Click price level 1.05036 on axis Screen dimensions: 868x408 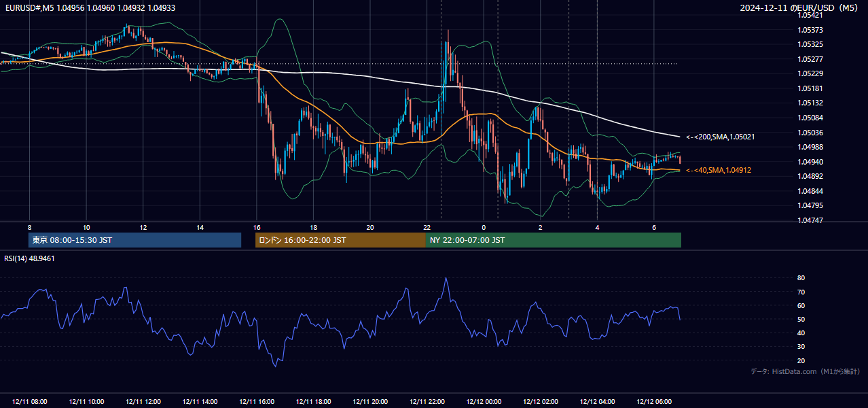pyautogui.click(x=810, y=133)
